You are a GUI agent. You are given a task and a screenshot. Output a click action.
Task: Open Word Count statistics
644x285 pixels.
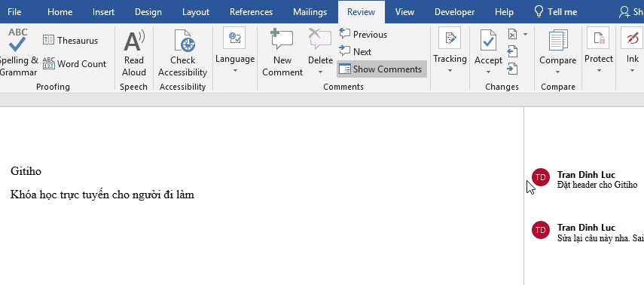coord(75,64)
